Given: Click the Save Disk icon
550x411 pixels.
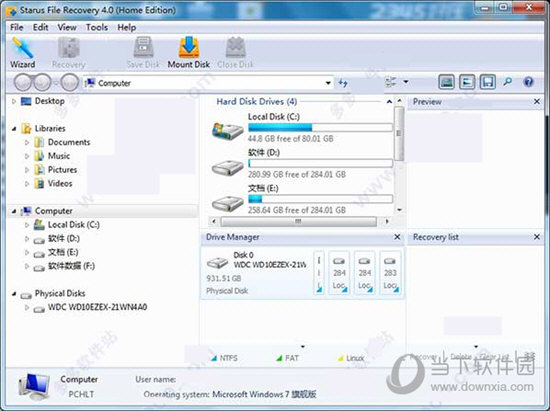Looking at the screenshot, I should [143, 53].
